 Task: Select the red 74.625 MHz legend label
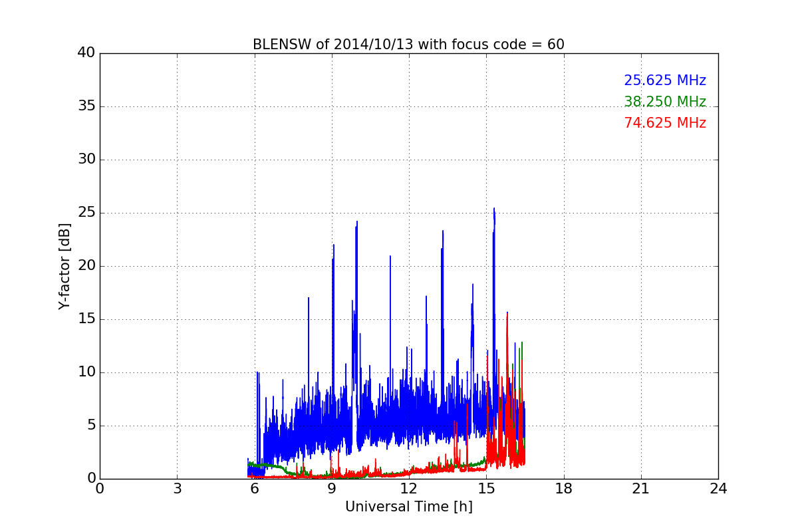[665, 123]
